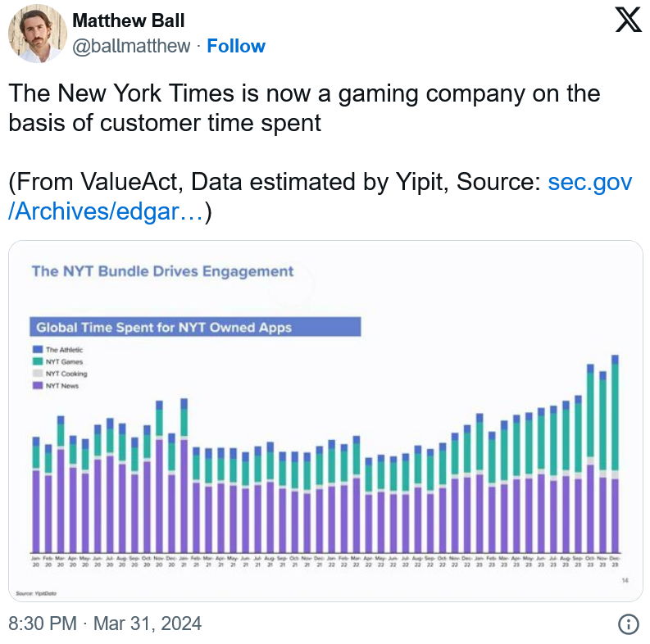Screen dimensions: 650x644
Task: Open the embedded NYT engagement chart image
Action: coord(325,421)
